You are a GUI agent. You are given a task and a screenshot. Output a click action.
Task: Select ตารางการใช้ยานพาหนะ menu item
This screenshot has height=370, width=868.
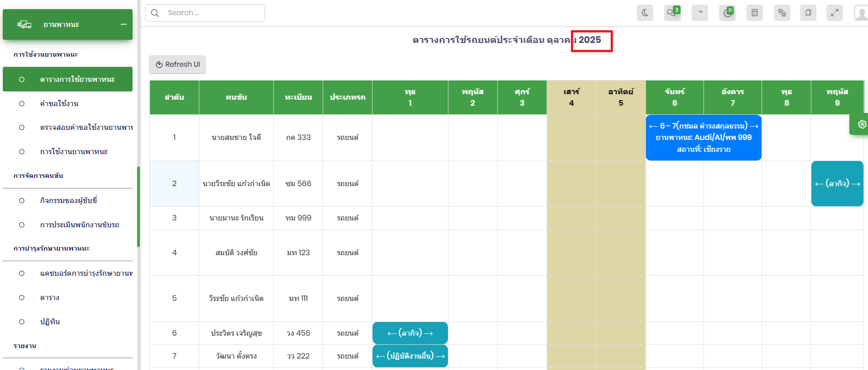(x=77, y=80)
